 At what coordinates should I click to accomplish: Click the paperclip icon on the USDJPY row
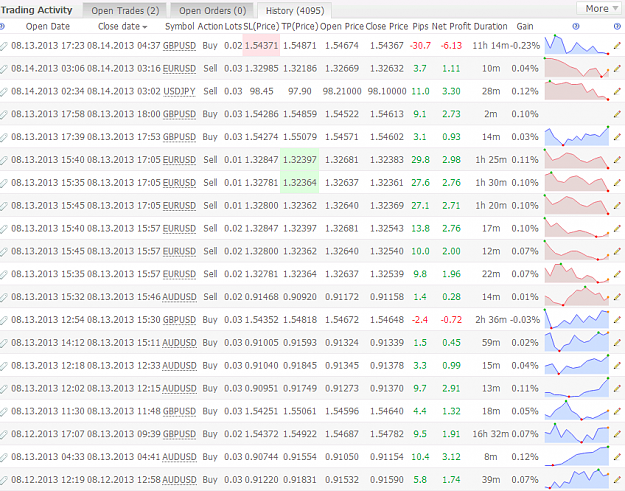pos(4,92)
